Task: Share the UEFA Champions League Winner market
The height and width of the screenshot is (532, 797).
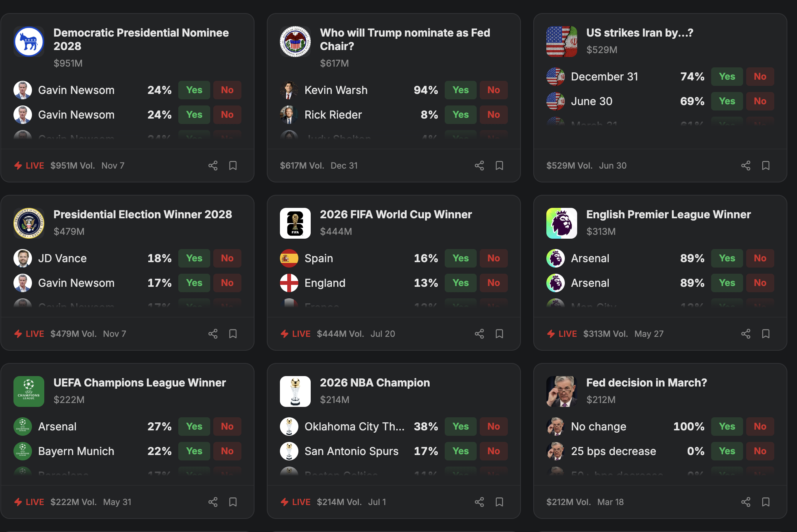Action: [x=213, y=502]
